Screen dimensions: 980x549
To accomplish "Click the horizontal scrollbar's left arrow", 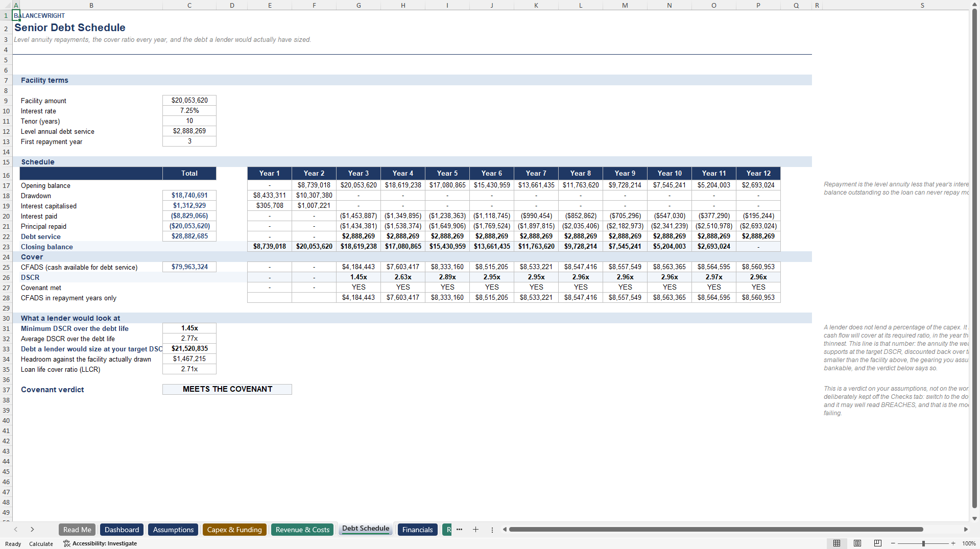I will click(505, 530).
